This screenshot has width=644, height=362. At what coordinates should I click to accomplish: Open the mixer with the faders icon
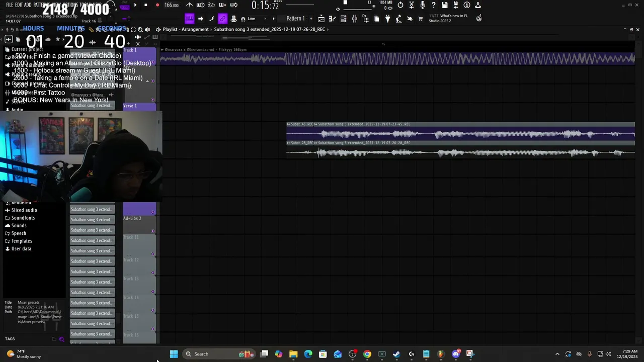pyautogui.click(x=354, y=19)
